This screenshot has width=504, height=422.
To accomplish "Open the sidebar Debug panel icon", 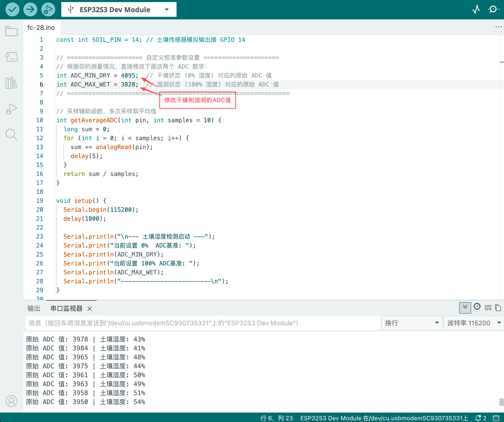I will click(11, 109).
